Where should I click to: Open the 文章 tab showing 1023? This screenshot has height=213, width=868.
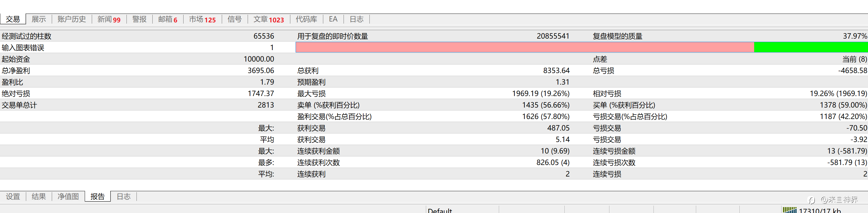(x=269, y=19)
